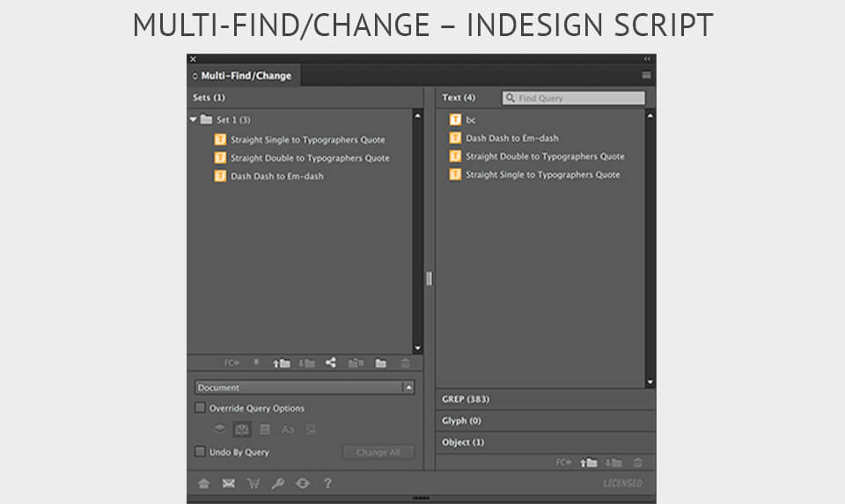Click the envelope mail icon

click(x=229, y=484)
